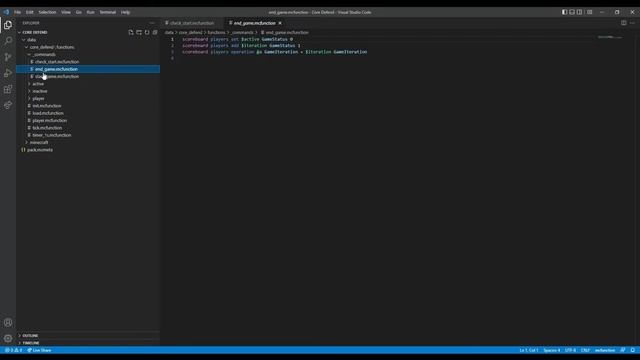Click the Refresh Explorer icon
The image size is (640, 360).
[147, 32]
